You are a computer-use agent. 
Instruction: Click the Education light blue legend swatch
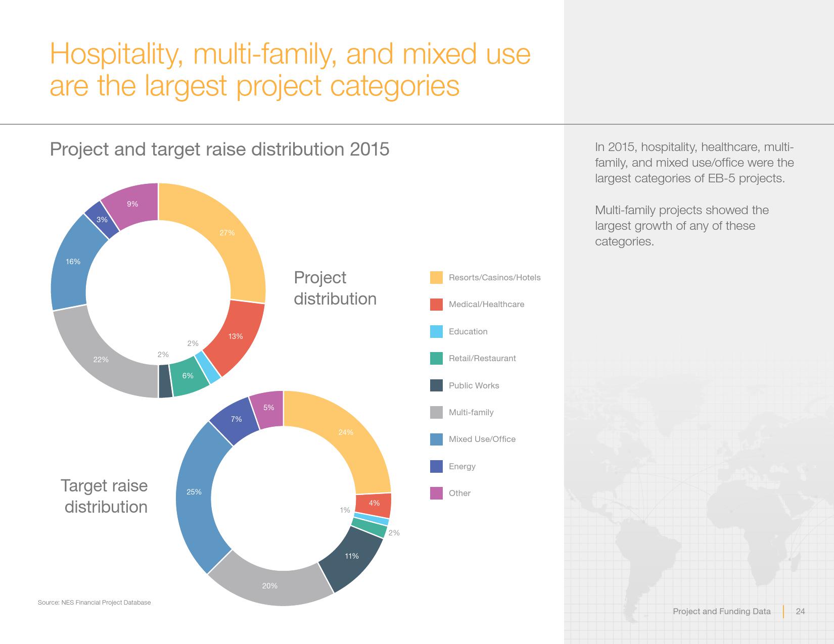436,331
